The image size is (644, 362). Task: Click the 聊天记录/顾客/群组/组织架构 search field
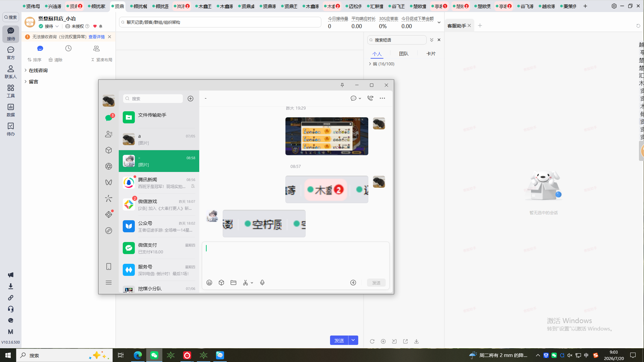point(220,22)
